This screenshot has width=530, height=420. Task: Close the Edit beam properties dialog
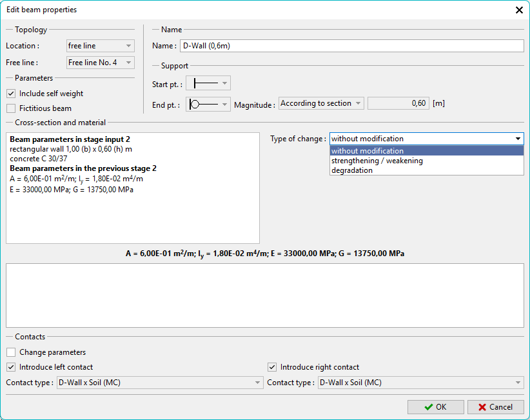[519, 10]
